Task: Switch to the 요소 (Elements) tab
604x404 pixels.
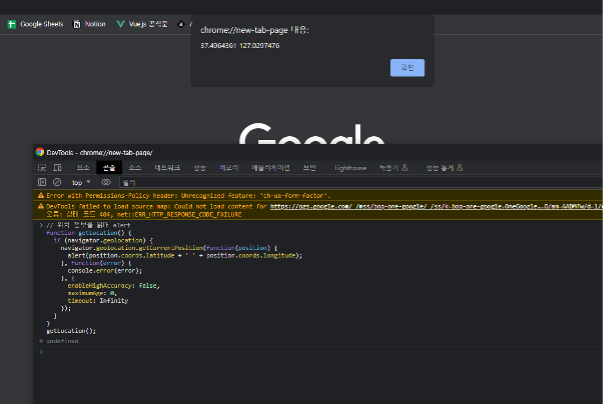Action: pos(83,168)
